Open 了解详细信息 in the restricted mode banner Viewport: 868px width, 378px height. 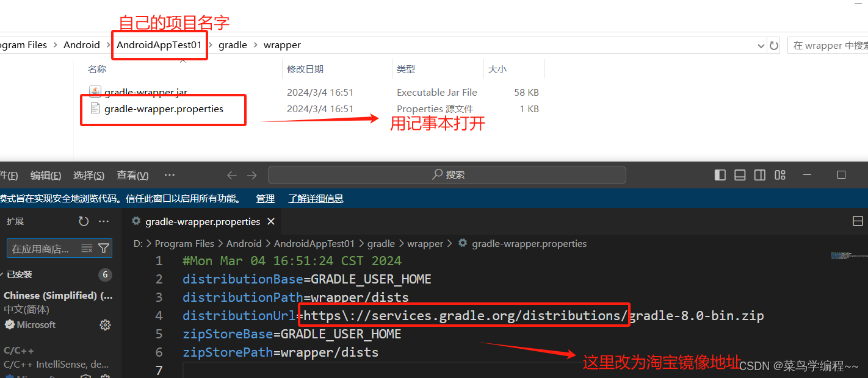click(x=316, y=198)
